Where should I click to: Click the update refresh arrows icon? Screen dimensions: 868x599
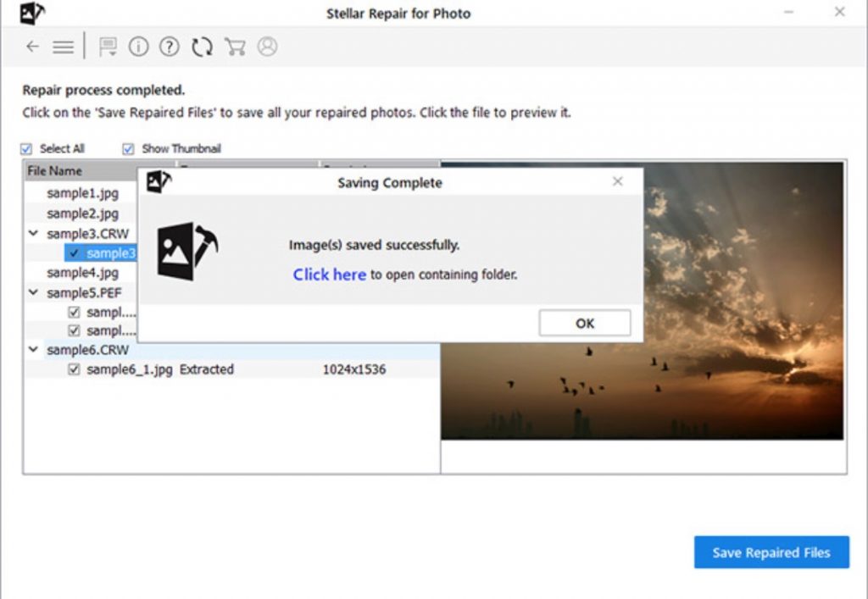click(x=202, y=47)
